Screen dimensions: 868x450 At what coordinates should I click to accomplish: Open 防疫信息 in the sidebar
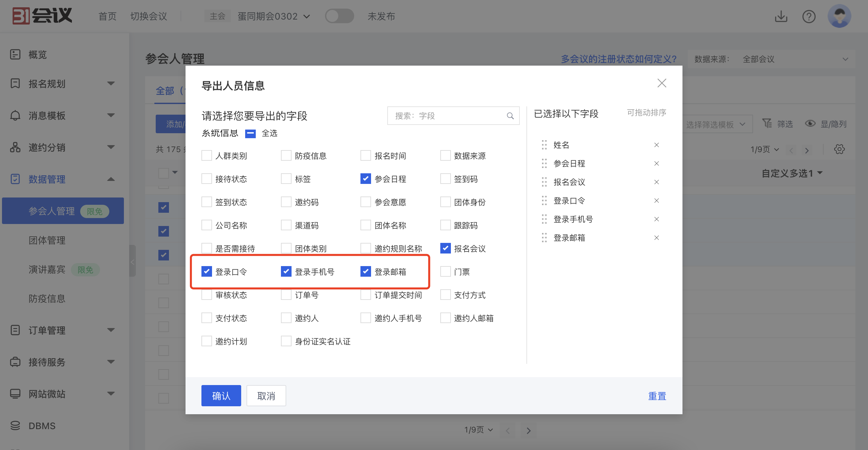click(x=47, y=299)
